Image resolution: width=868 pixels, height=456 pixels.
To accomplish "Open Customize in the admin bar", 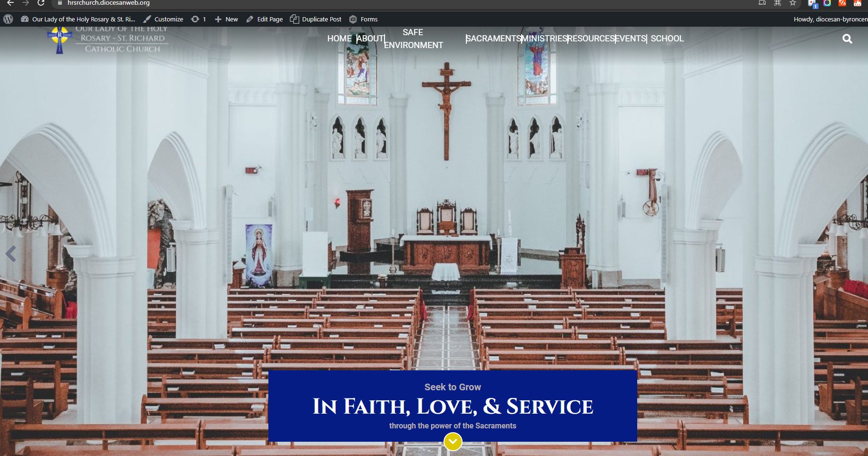I will [x=163, y=19].
